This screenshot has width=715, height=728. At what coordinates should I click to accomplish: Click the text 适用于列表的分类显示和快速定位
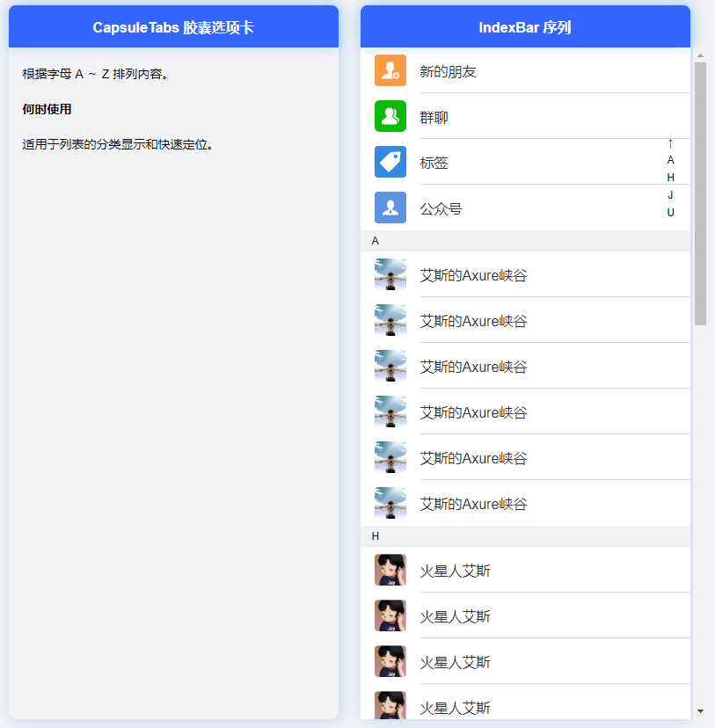click(118, 144)
